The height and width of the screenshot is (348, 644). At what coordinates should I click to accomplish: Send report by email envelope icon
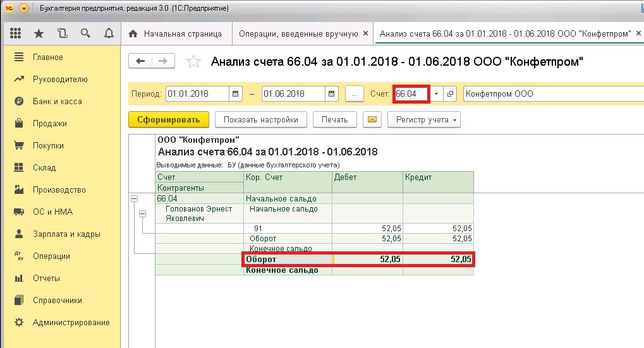coord(372,119)
